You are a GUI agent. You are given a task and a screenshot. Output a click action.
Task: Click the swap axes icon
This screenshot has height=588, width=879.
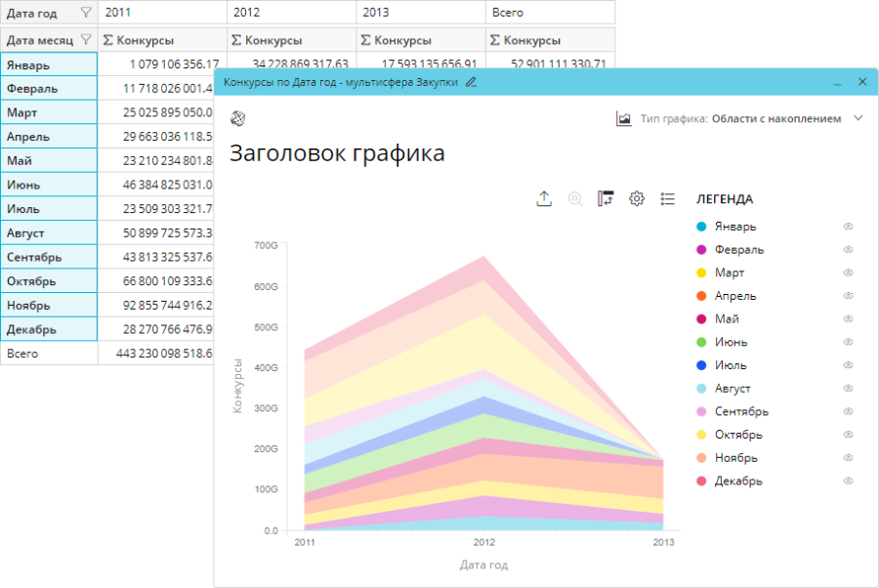pyautogui.click(x=606, y=198)
